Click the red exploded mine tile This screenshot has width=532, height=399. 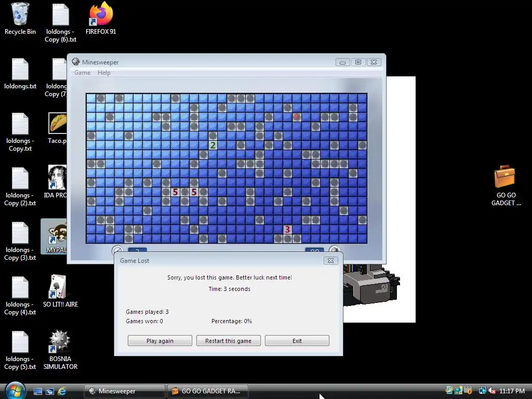(297, 117)
